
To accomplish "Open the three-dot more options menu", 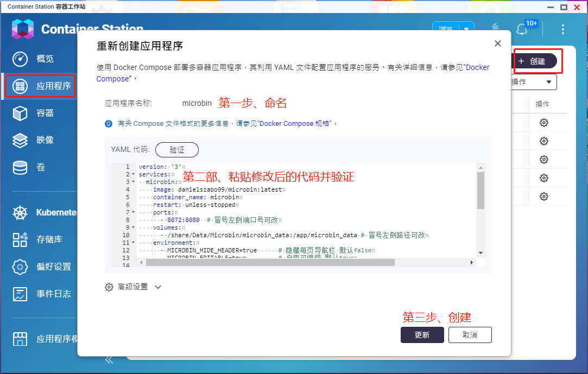I will (x=563, y=29).
